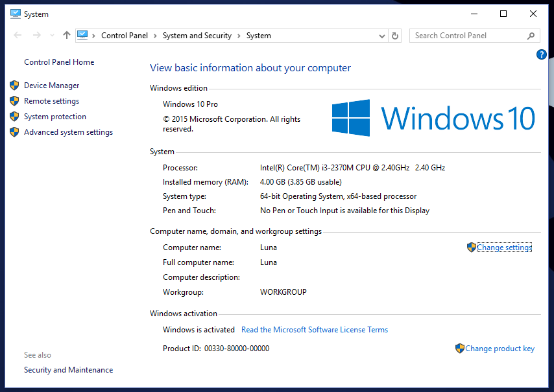Click the computer icon in address bar
The height and width of the screenshot is (392, 554).
(x=82, y=35)
